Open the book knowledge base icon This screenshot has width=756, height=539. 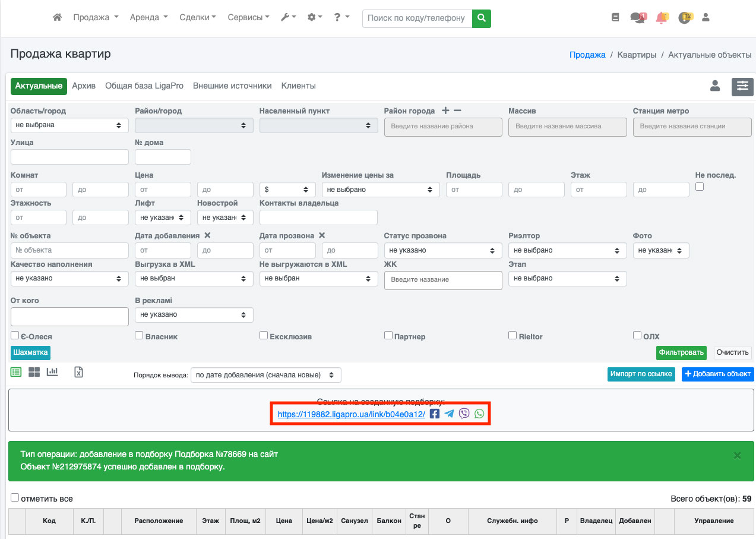(615, 18)
